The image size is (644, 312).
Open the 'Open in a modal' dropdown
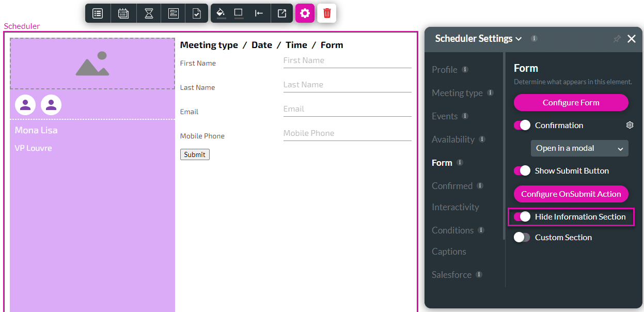tap(579, 148)
